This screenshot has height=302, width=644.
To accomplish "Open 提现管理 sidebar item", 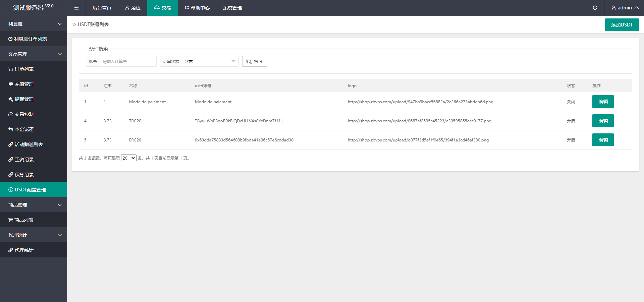I will 34,99.
